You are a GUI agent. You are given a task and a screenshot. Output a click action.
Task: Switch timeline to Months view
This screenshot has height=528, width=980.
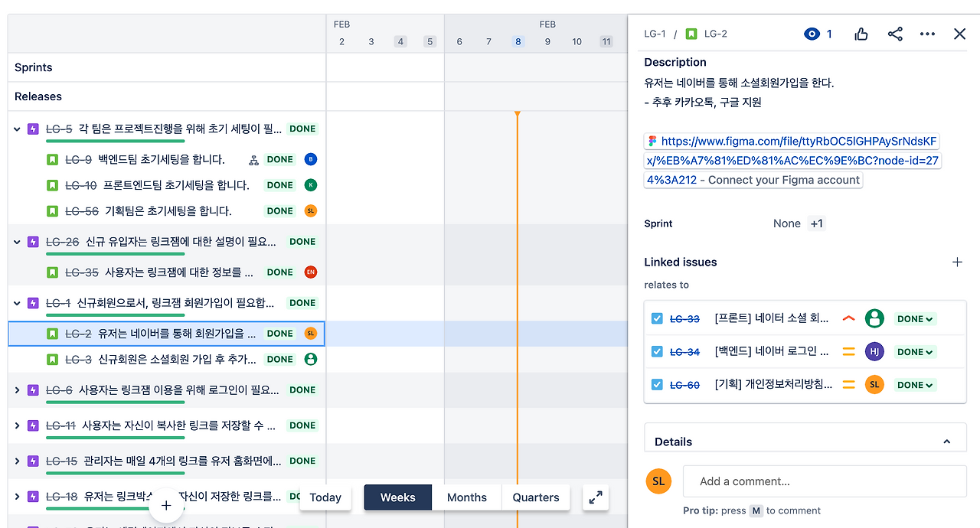(x=466, y=497)
